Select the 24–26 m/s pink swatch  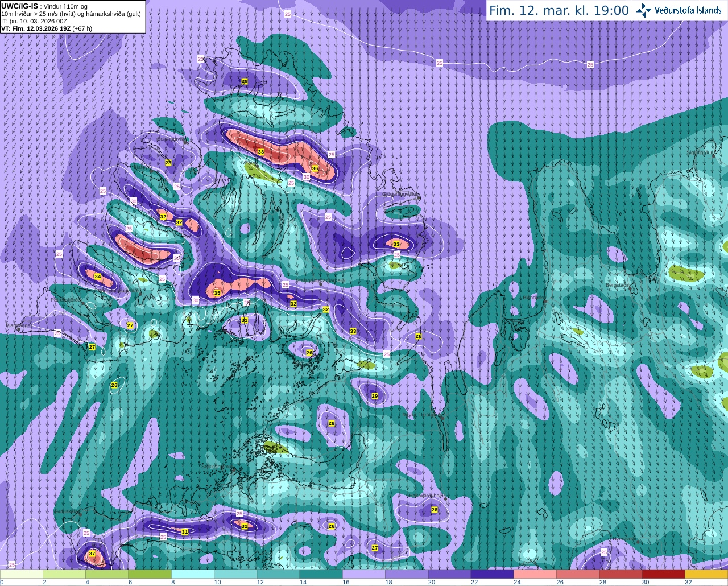point(535,574)
